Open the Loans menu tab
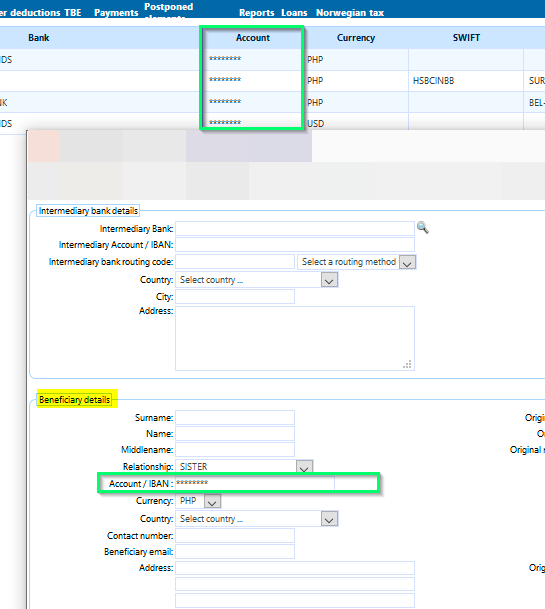This screenshot has width=545, height=609. [x=294, y=12]
